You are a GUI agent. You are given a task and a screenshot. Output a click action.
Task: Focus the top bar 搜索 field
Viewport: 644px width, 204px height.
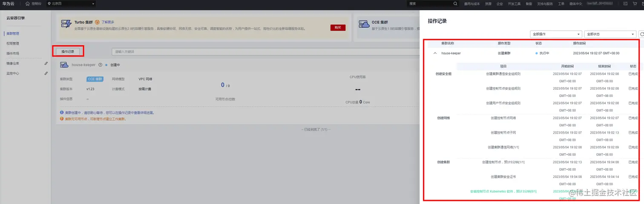click(x=432, y=4)
